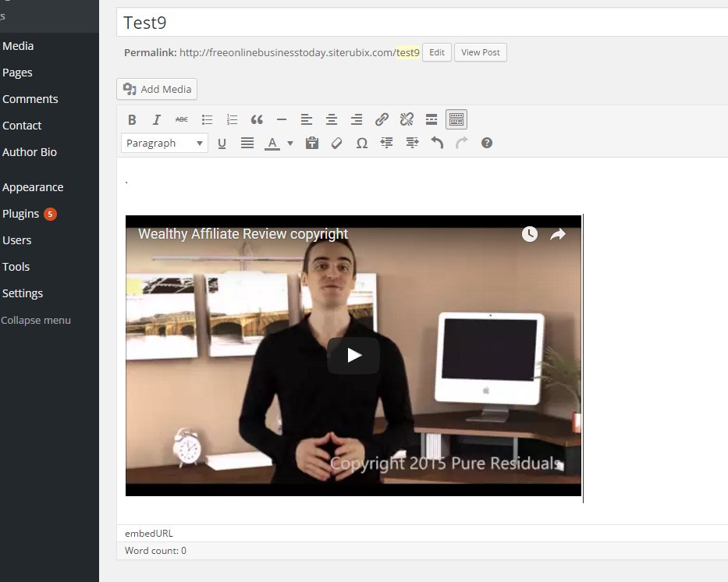The width and height of the screenshot is (728, 582).
Task: Insert or edit link icon
Action: (x=382, y=119)
